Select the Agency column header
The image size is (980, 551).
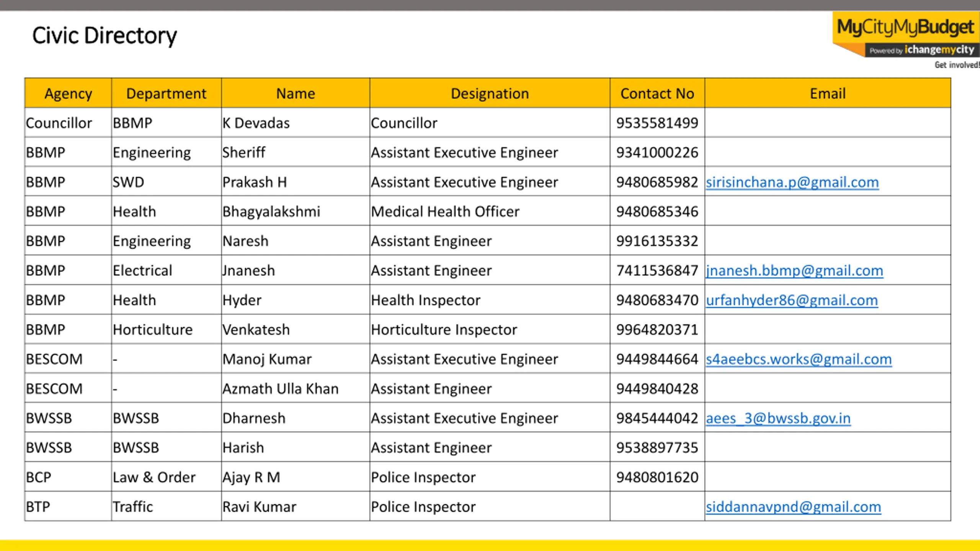pyautogui.click(x=68, y=93)
